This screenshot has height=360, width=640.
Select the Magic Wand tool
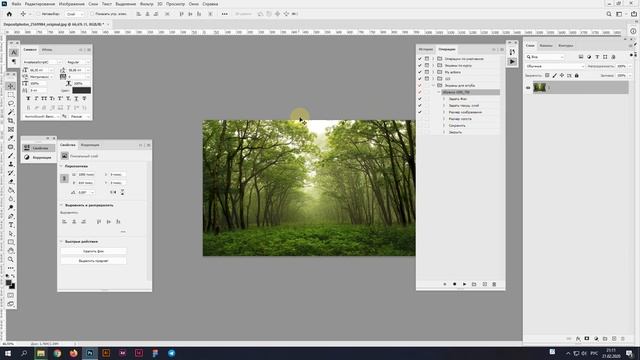(11, 112)
